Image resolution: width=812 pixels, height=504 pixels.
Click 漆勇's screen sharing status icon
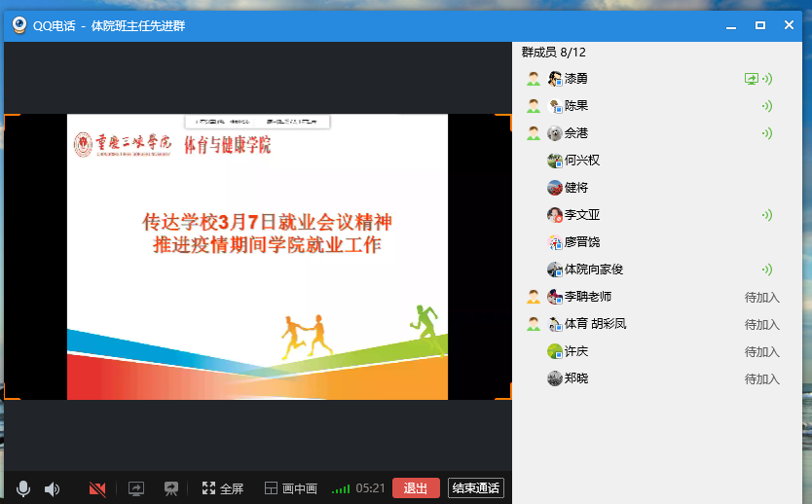[751, 79]
